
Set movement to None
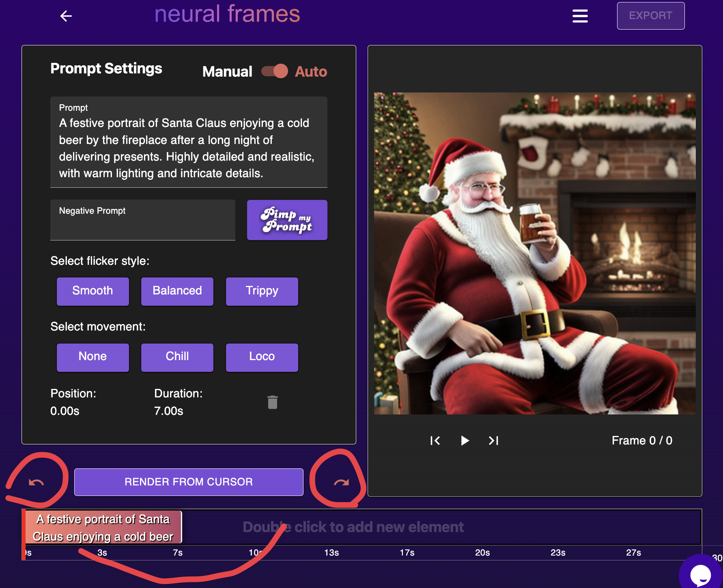click(93, 357)
